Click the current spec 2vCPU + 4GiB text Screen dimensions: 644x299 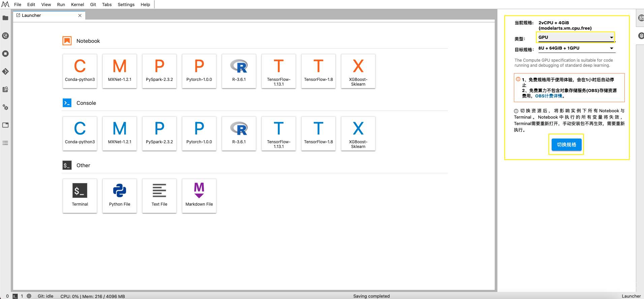[565, 25]
